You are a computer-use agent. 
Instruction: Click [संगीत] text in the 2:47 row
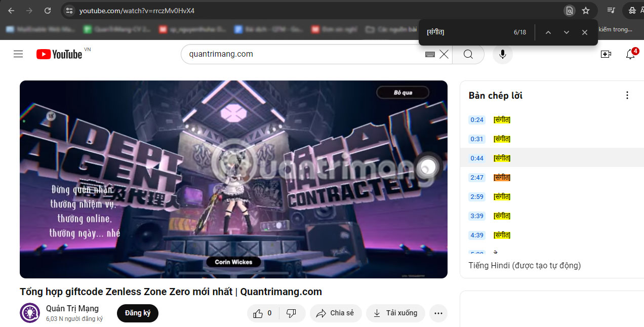(x=502, y=178)
